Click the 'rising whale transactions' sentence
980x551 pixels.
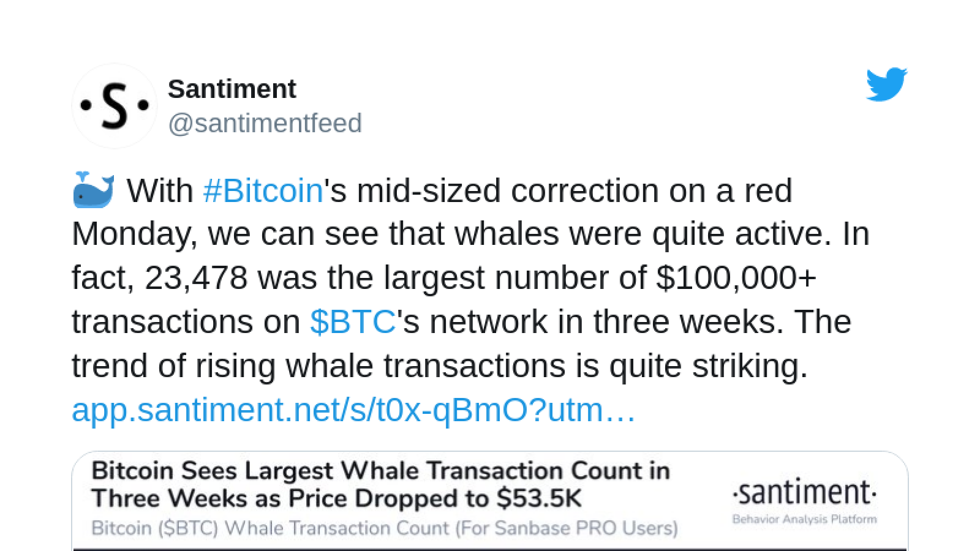click(380, 365)
